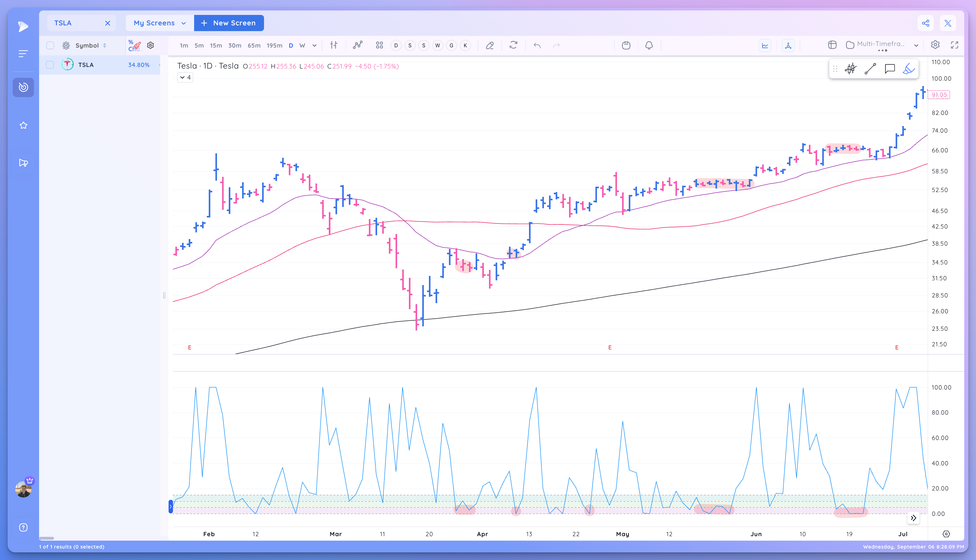Open the alerts bell icon
The image size is (976, 560).
pyautogui.click(x=649, y=45)
